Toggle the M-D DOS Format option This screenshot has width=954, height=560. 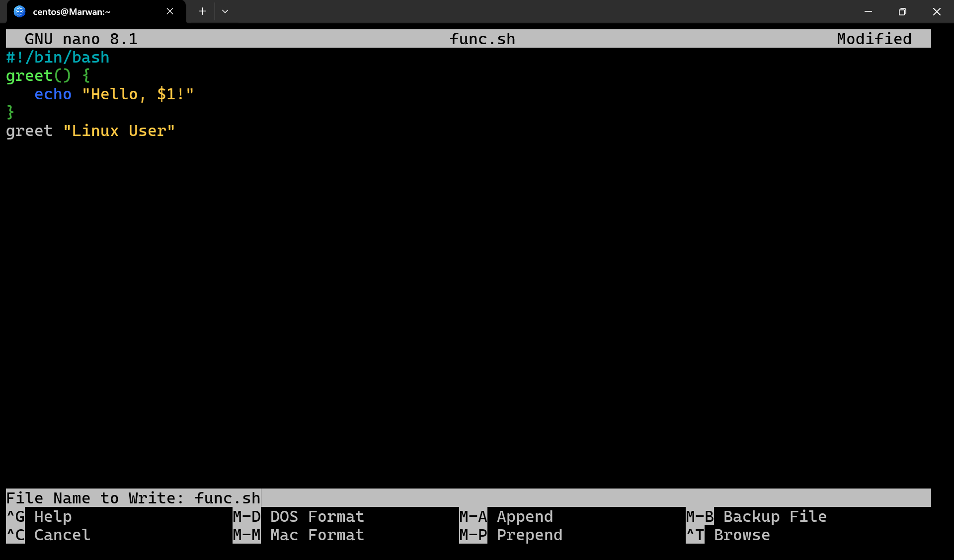(x=299, y=516)
